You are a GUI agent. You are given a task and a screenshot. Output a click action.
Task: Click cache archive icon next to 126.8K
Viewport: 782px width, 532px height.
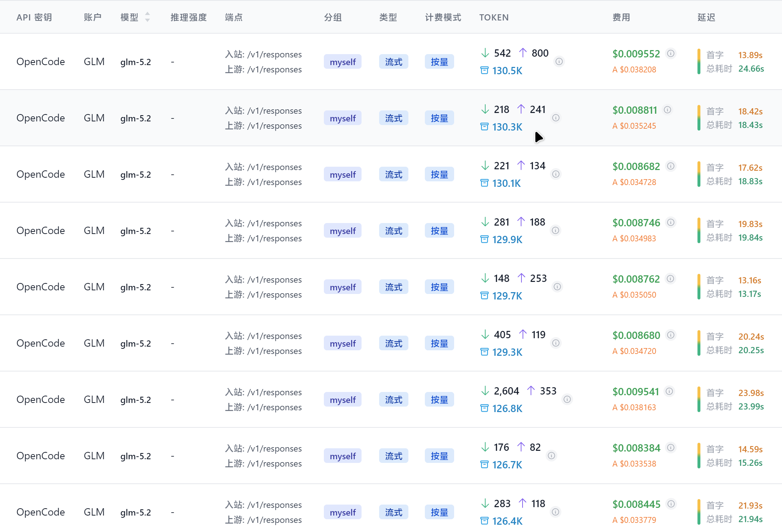484,408
